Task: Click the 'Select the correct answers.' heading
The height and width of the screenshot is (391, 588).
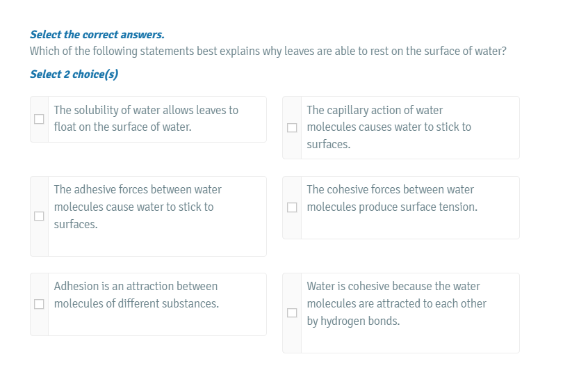Action: click(x=97, y=34)
